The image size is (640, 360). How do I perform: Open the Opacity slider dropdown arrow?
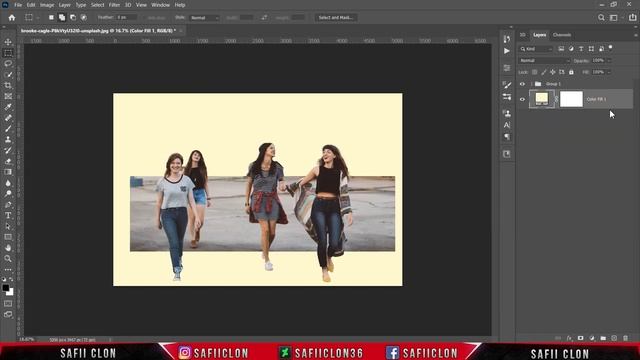pyautogui.click(x=609, y=60)
